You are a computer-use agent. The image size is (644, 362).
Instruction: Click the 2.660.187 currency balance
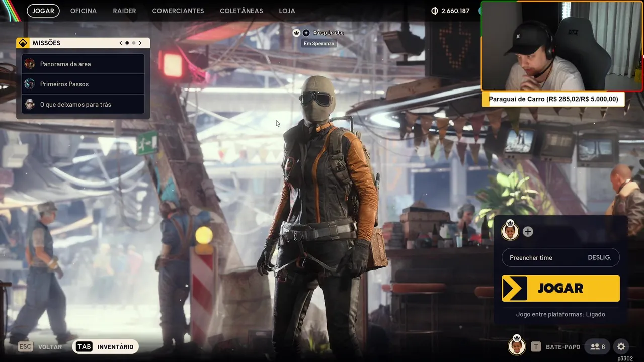(455, 11)
